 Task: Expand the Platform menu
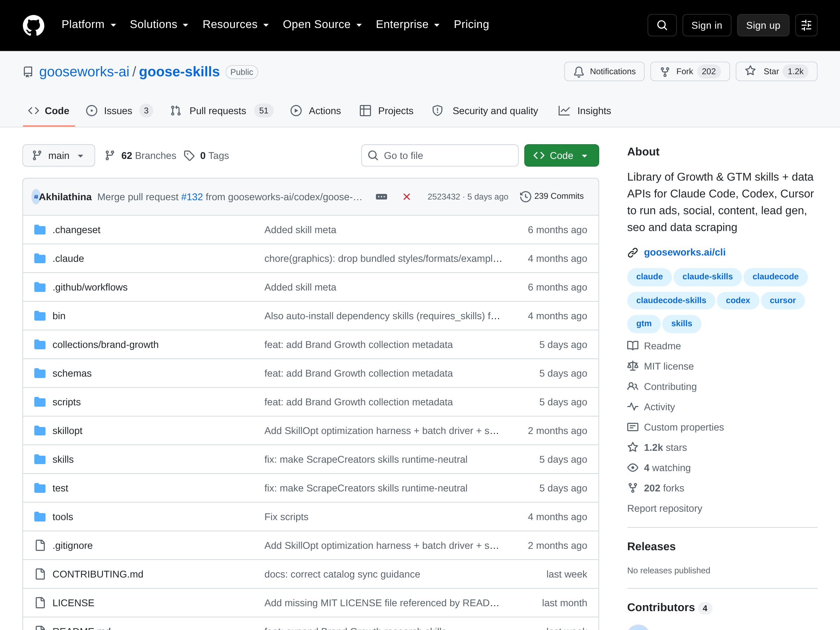(89, 25)
